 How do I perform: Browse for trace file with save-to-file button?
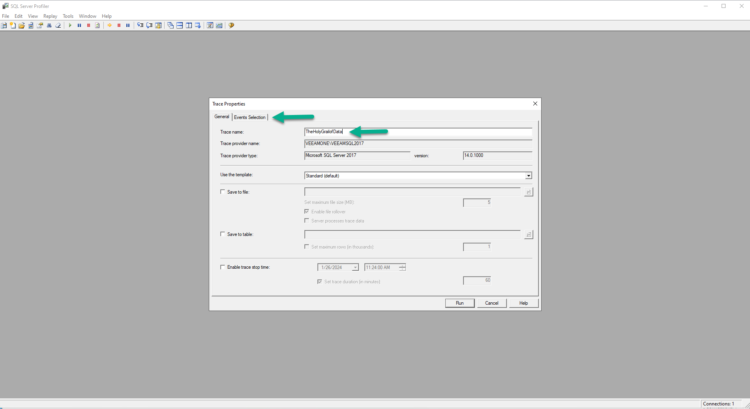[528, 192]
